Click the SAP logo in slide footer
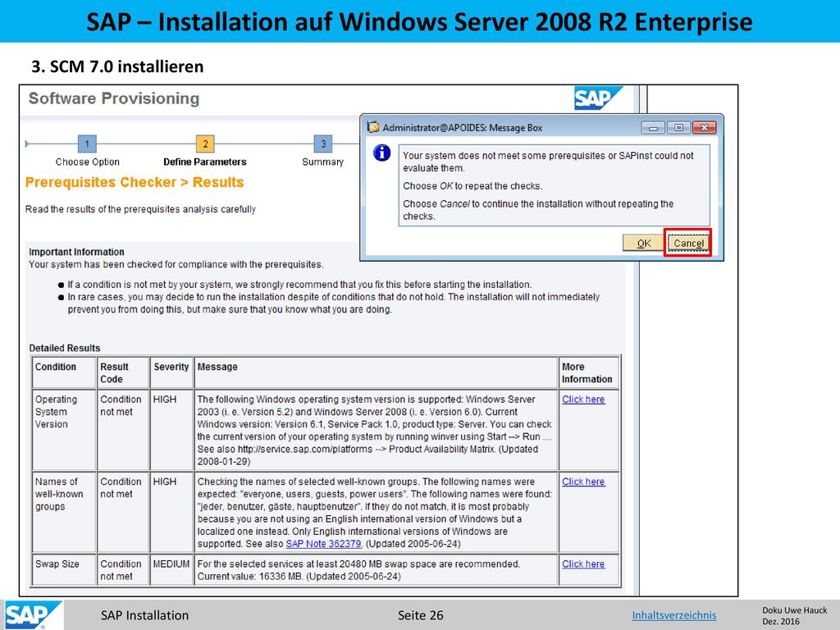Screen dimensions: 840x630 coord(33,615)
